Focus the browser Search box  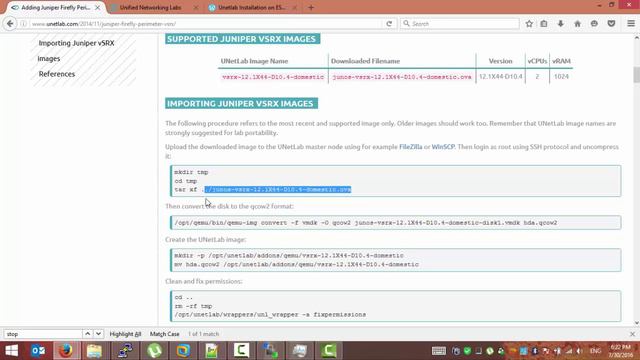pyautogui.click(x=460, y=24)
